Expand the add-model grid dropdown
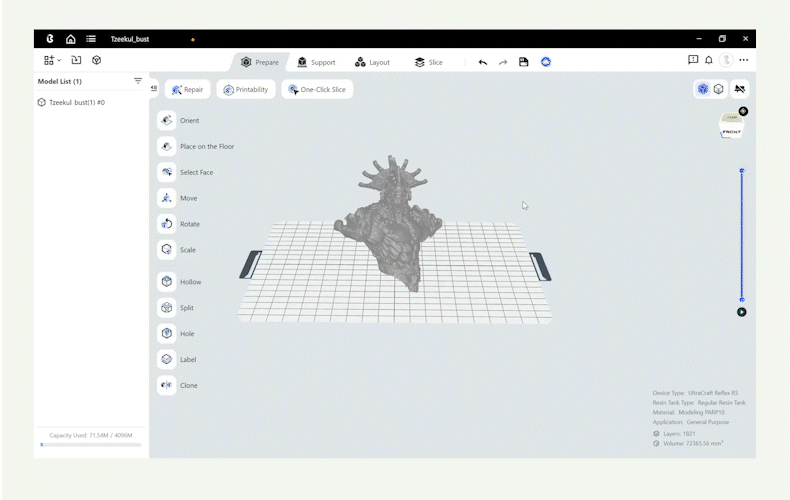Screen dimensions: 790x500 tap(52, 61)
